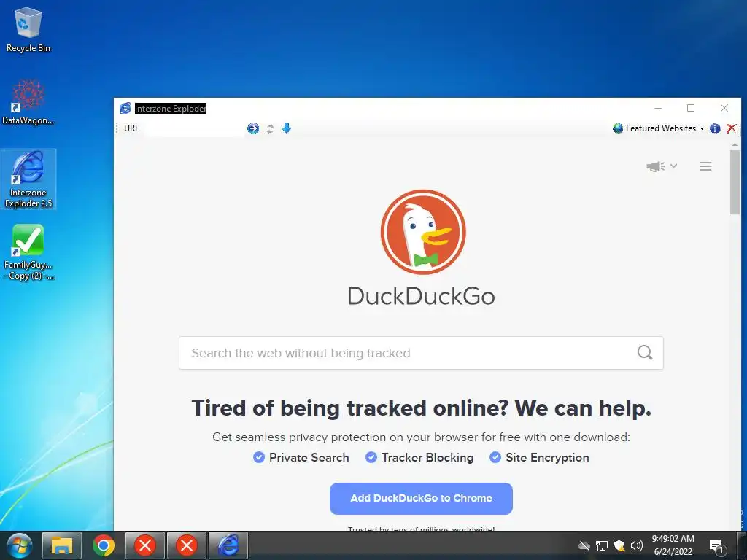
Task: Click the DuckDuckGo duck logo
Action: [x=422, y=232]
